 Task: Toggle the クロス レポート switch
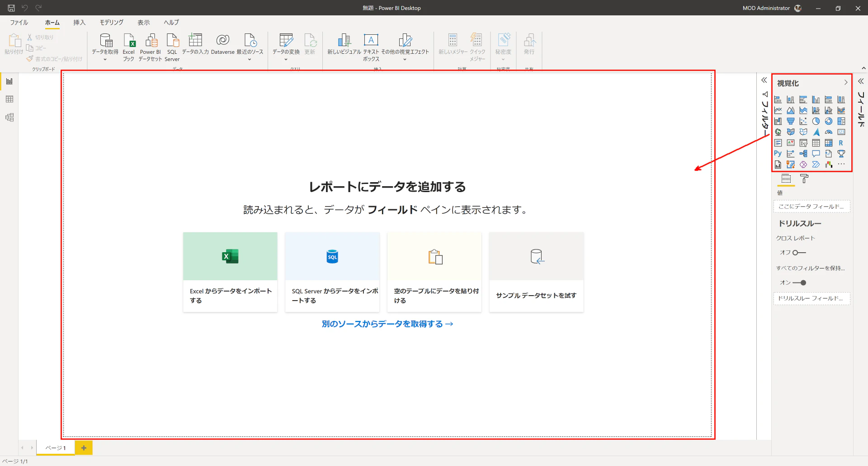[799, 253]
